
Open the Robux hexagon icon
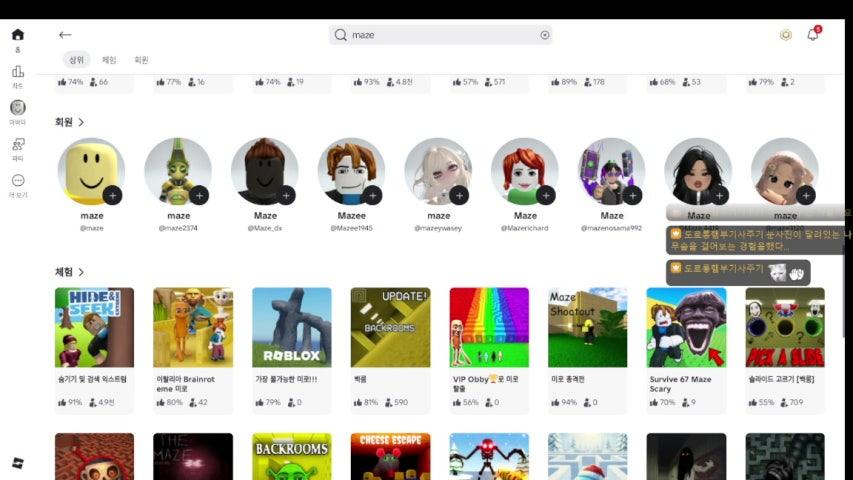[786, 35]
